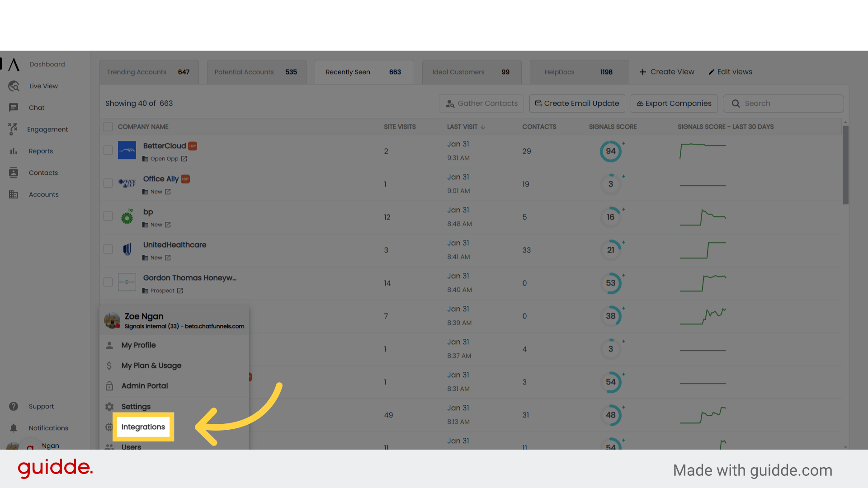
Task: Click the BetterCloud company logo
Action: 127,150
